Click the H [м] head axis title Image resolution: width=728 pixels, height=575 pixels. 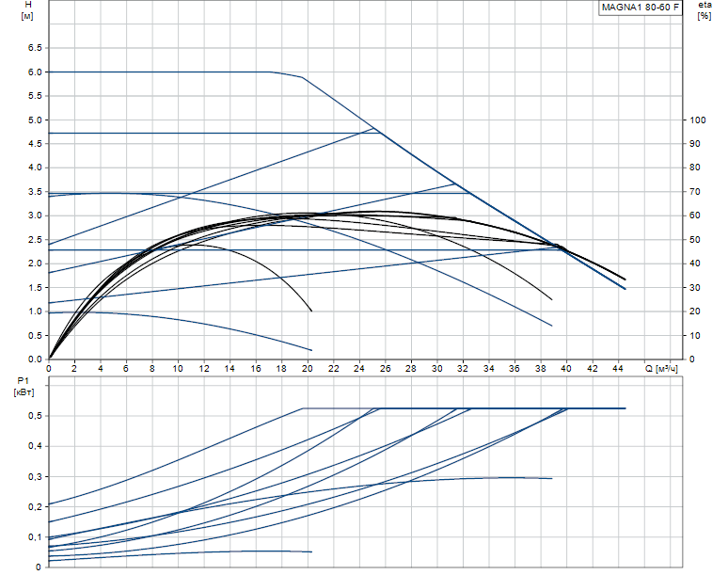pyautogui.click(x=27, y=10)
